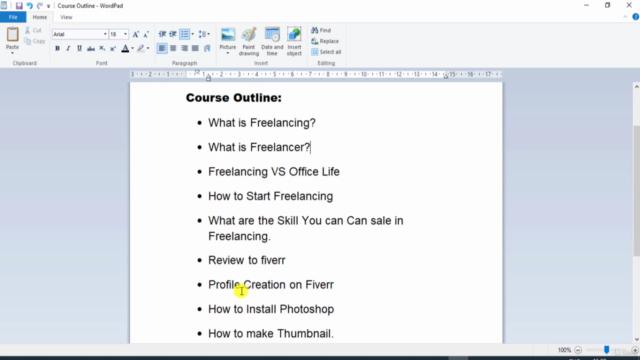The height and width of the screenshot is (360, 640).
Task: Open the line spacing dropdown
Action: 204,34
